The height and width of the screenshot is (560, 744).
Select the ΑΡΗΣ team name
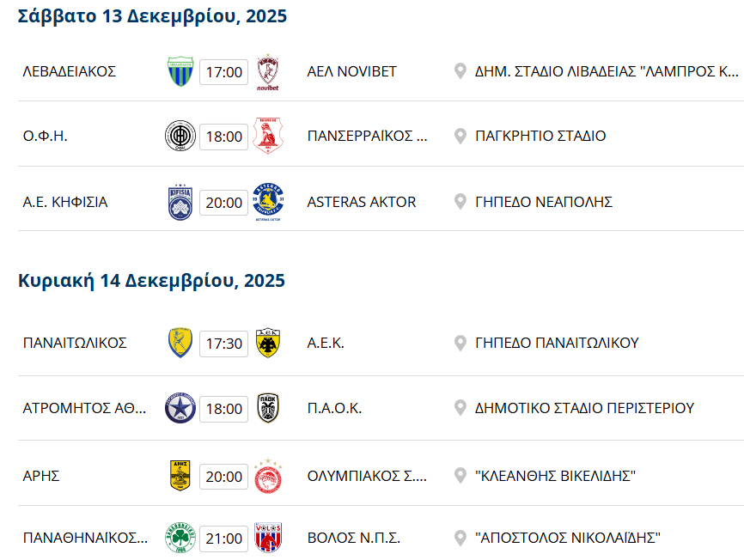click(41, 475)
